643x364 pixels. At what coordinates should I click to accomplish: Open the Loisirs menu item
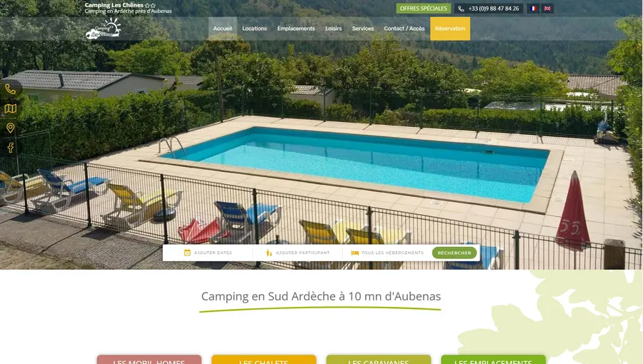334,29
